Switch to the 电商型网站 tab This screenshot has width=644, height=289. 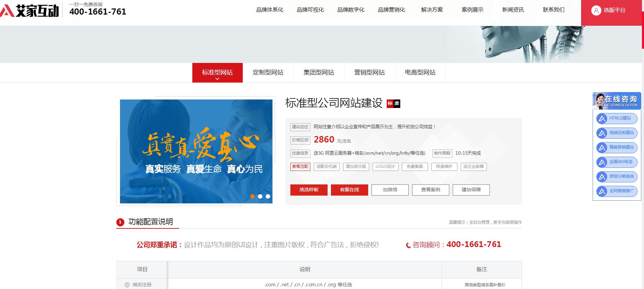pyautogui.click(x=420, y=72)
